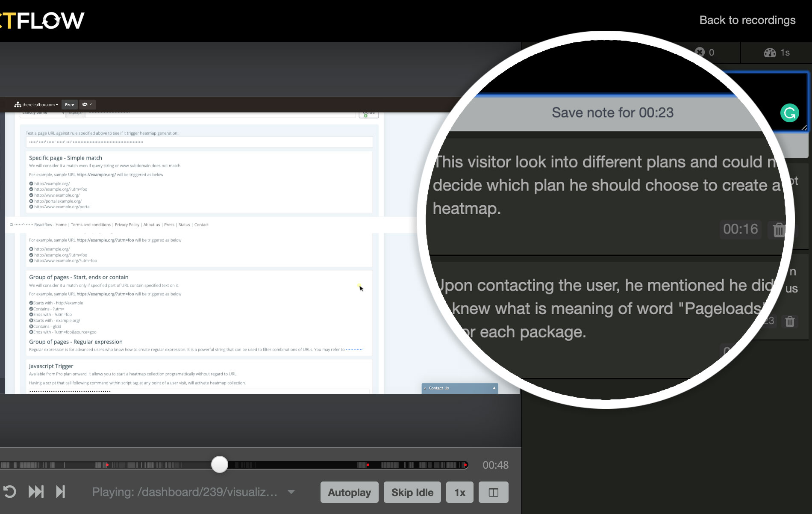Click the replay recording icon
812x514 pixels.
click(x=9, y=492)
